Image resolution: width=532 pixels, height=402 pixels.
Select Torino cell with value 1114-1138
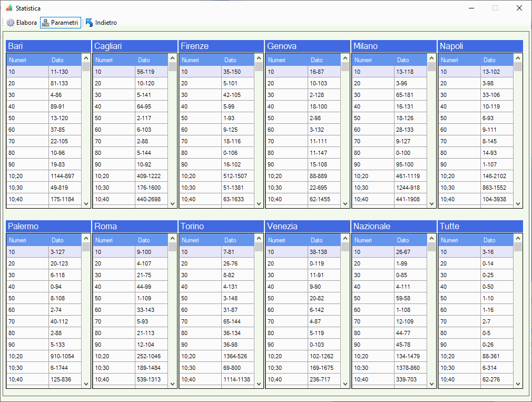(x=238, y=379)
